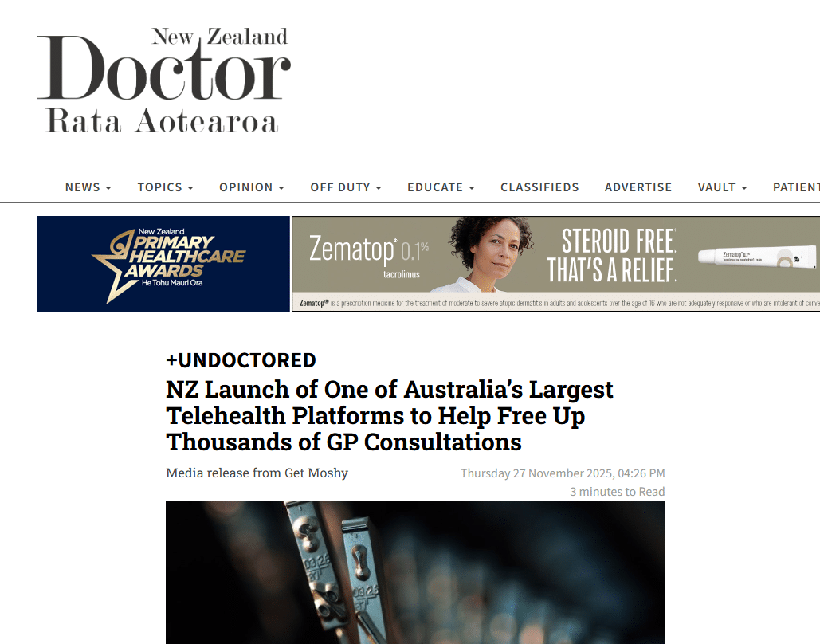The width and height of the screenshot is (820, 644).
Task: Click the Vault menu caret arrow
Action: (744, 188)
